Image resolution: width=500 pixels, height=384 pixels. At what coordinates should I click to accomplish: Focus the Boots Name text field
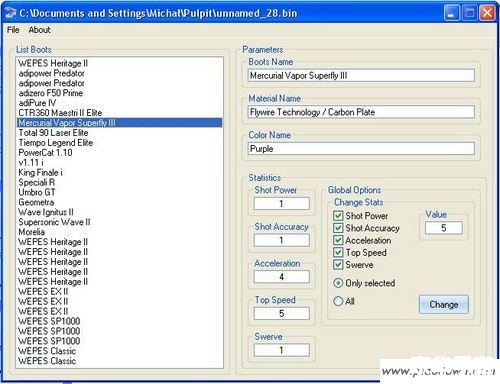[361, 76]
